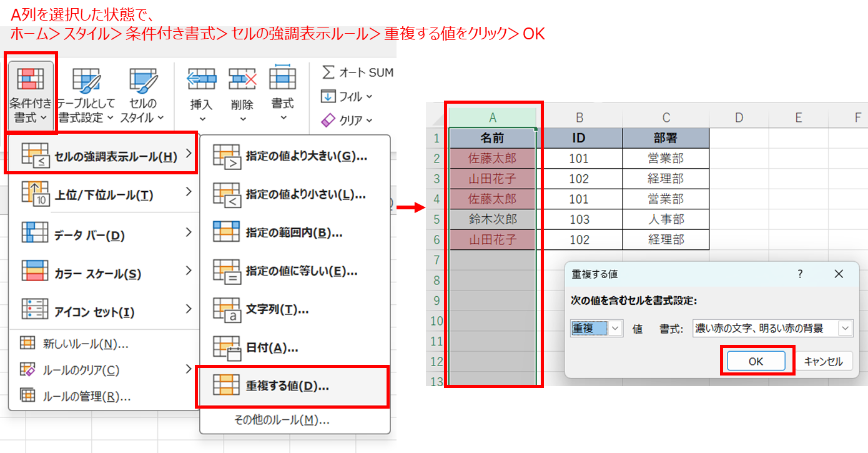Screen dimensions: 868x453
Task: Click the フィル fill icon
Action: [328, 96]
